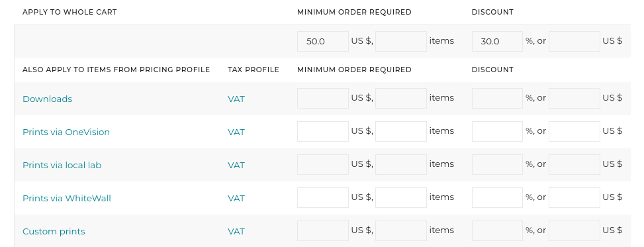Open the Custom prints pricing profile link
Viewport: 644px width, 247px height.
tap(54, 231)
